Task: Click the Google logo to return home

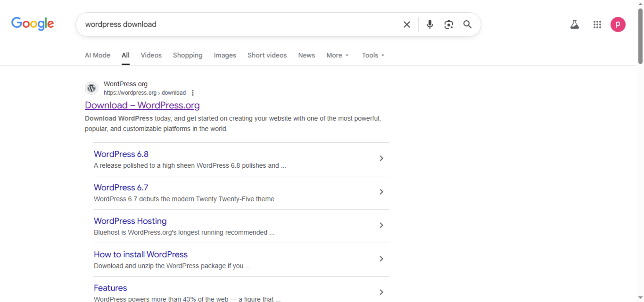Action: point(32,24)
